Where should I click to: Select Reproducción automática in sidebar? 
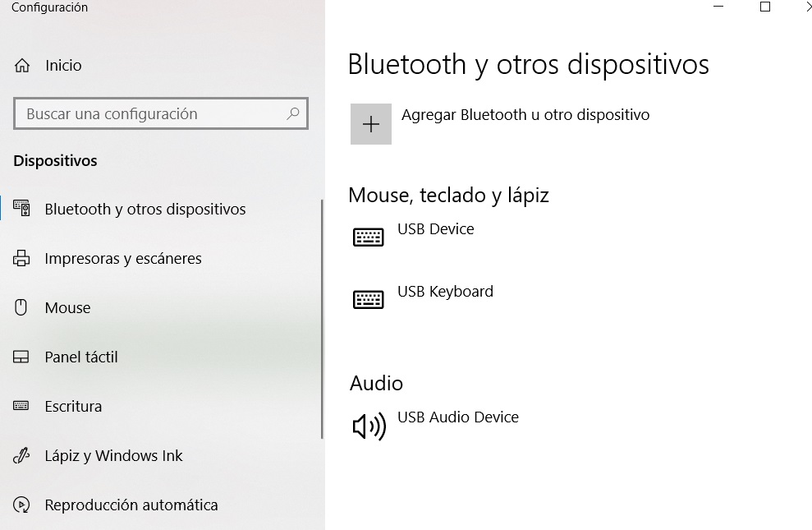point(131,505)
